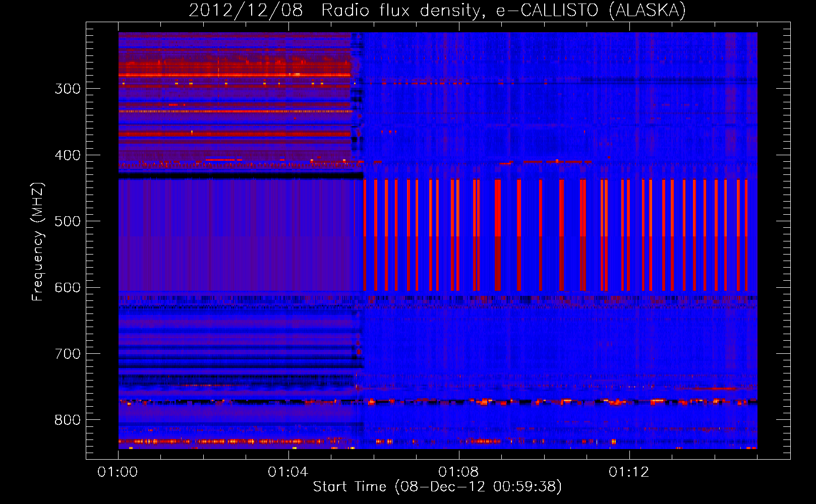This screenshot has height=504, width=816.
Task: Click the 'Frequency (MHZ)' axis label
Action: pyautogui.click(x=38, y=241)
